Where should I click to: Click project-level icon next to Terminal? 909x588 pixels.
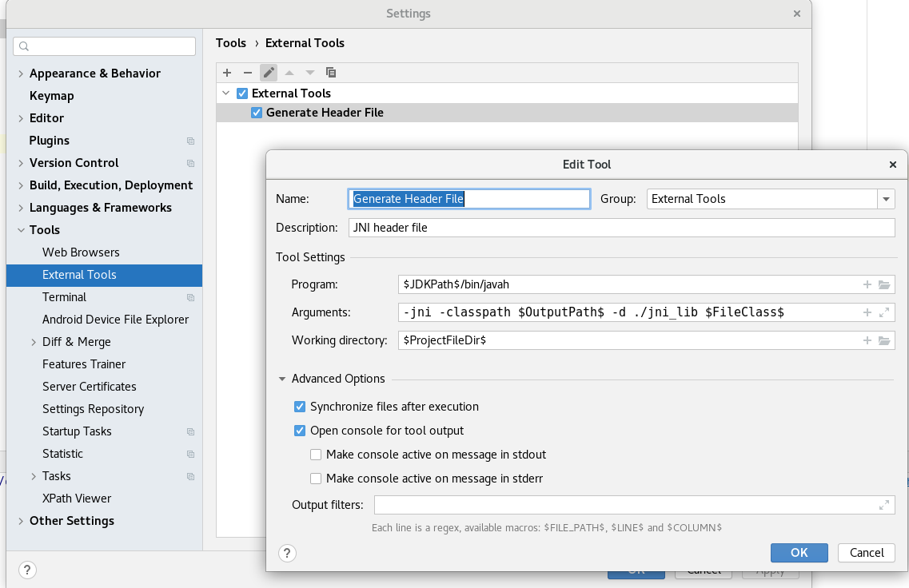click(x=191, y=297)
